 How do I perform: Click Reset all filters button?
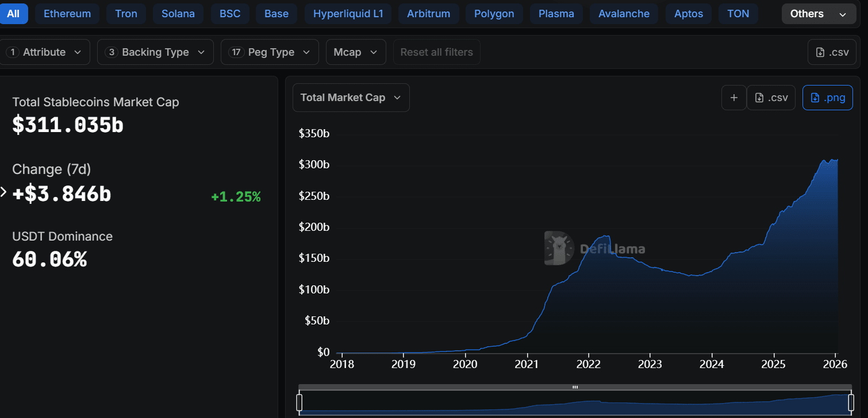tap(436, 52)
